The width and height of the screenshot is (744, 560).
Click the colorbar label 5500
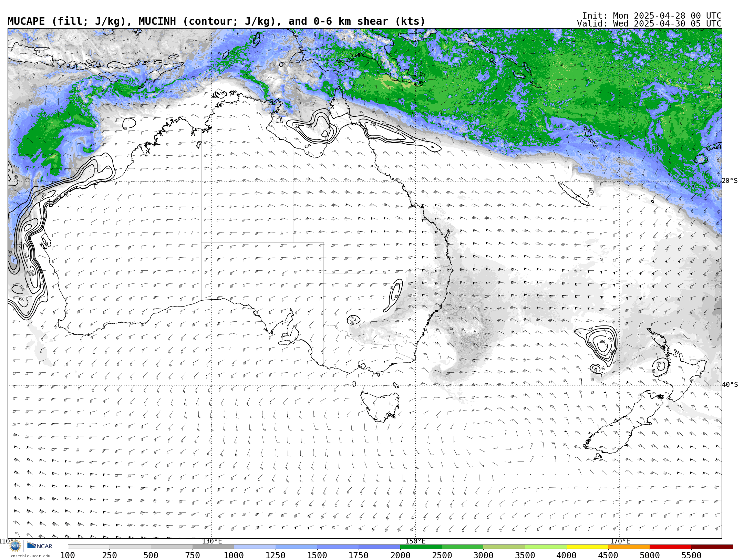point(692,556)
